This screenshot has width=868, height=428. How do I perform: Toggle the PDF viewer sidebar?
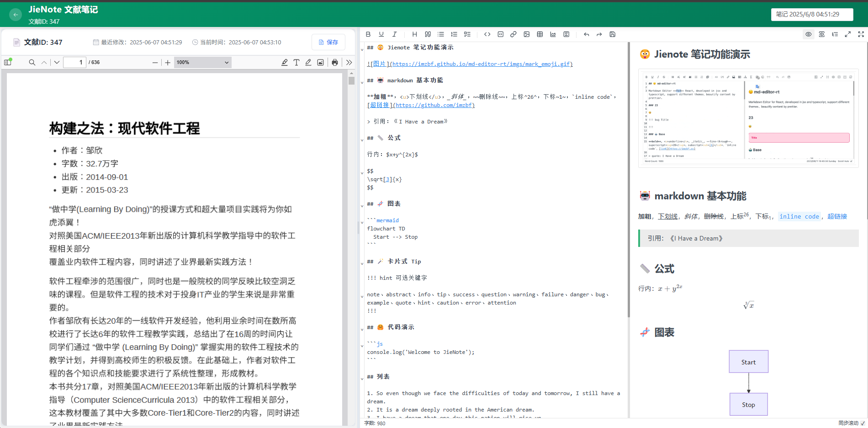point(8,62)
